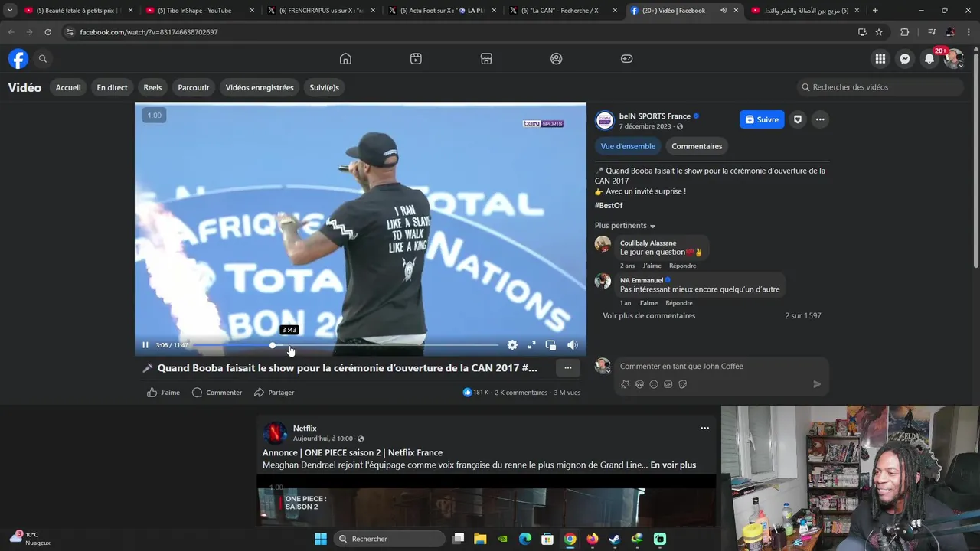
Task: Open the Facebook search magnifier icon
Action: 43,59
